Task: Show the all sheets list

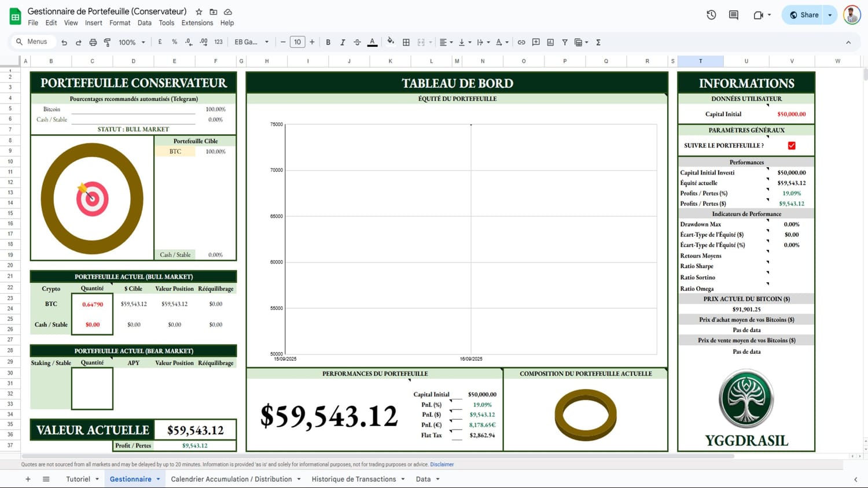Action: pos(46,479)
